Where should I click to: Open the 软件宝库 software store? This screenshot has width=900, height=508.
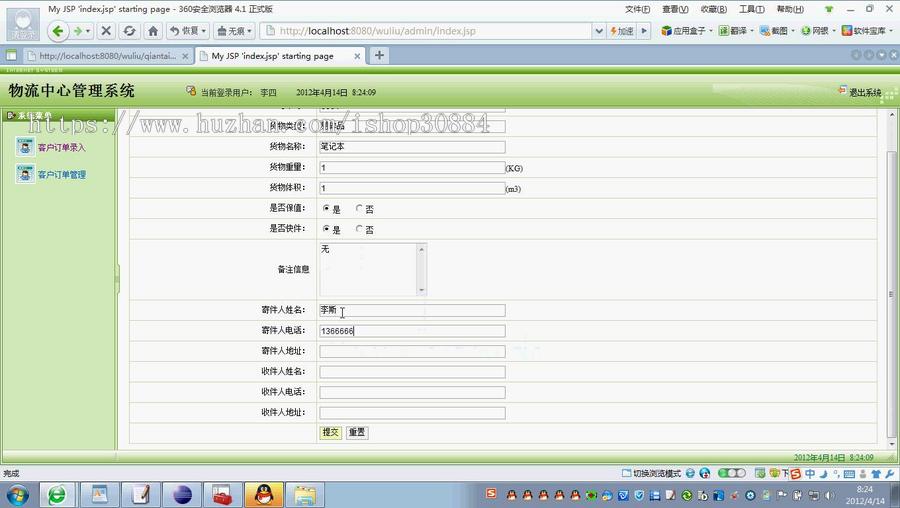point(864,31)
